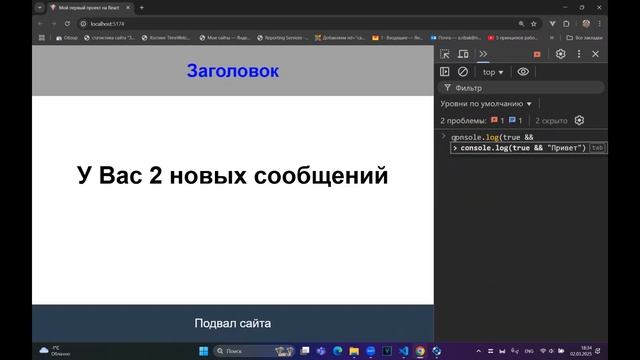Open DevTools settings gear
Screen dimensions: 640x360
(560, 54)
